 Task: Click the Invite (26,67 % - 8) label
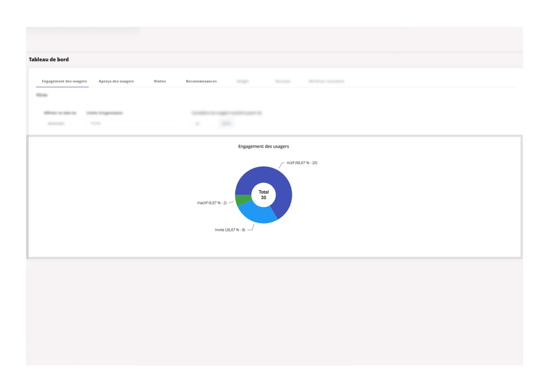click(x=230, y=230)
